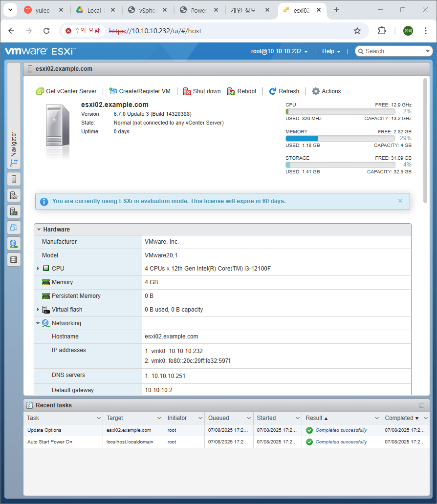Dismiss the evaluation mode notice
This screenshot has width=437, height=504.
[400, 201]
